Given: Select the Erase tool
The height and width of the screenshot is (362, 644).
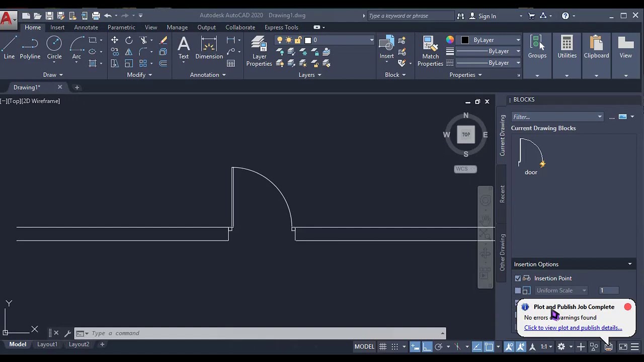Looking at the screenshot, I should coord(163,40).
